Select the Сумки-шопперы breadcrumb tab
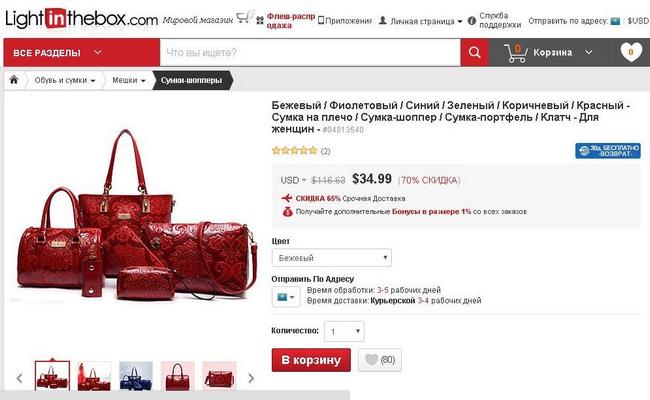 (192, 80)
